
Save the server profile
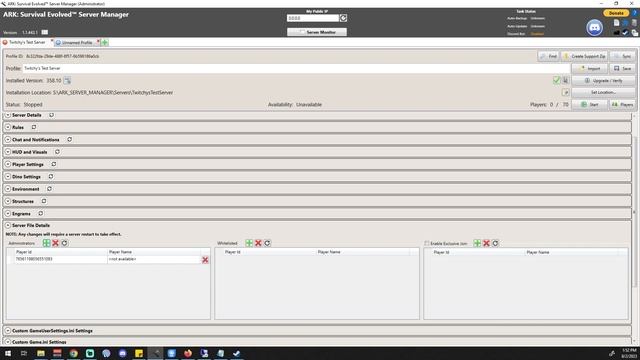pos(622,69)
